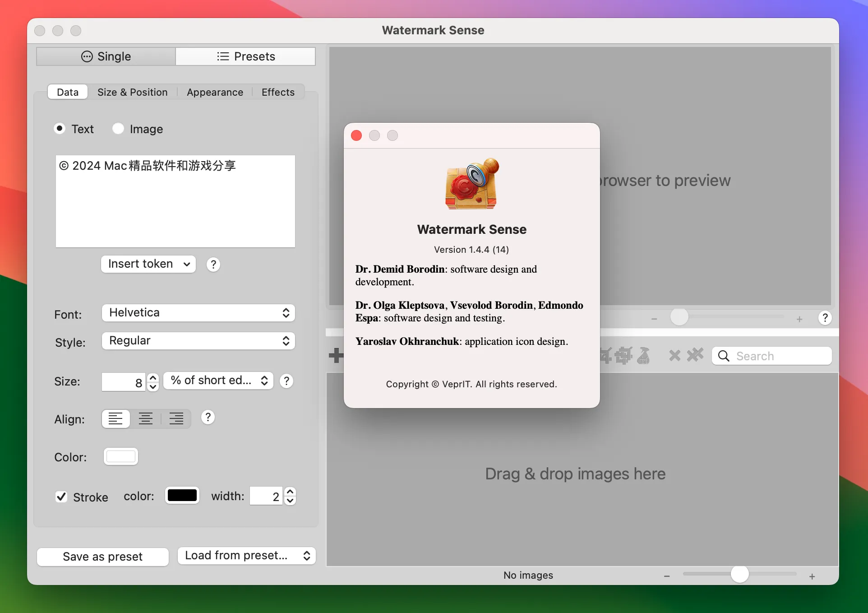Open Load from preset dropdown
Viewport: 868px width, 613px height.
(x=247, y=556)
